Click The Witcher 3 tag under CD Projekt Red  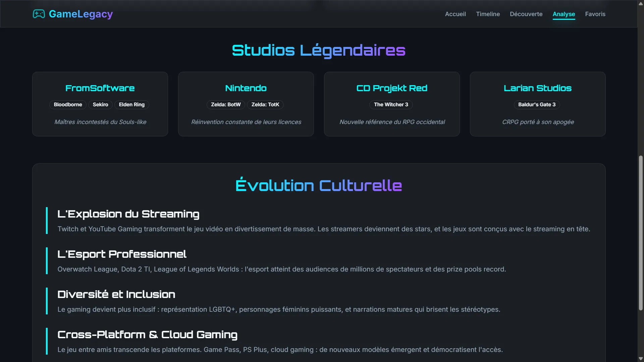(391, 105)
